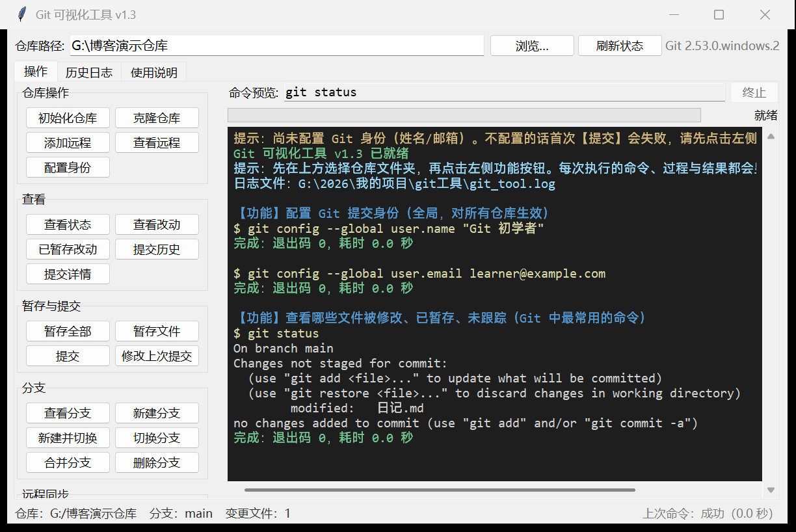Click the plain 提交 commit button
This screenshot has width=796, height=532.
(x=68, y=356)
